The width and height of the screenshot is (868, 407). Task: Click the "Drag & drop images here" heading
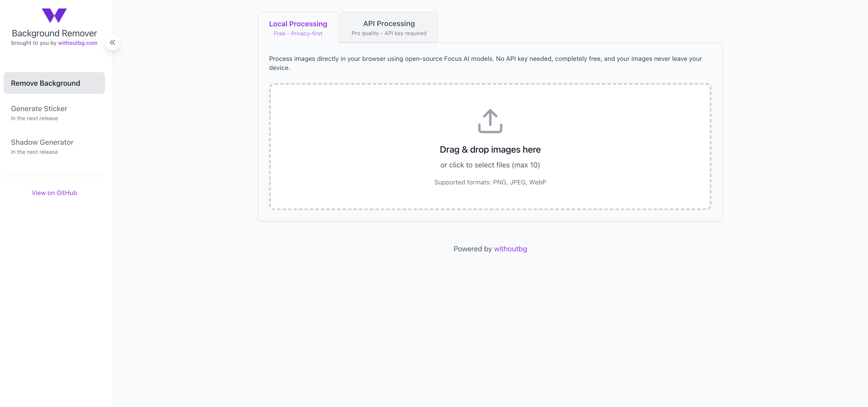(x=490, y=149)
